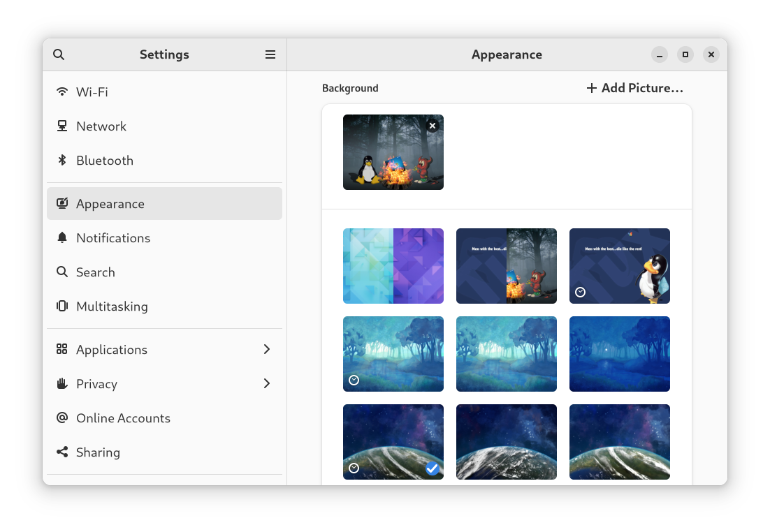Screen dimensions: 770x532
Task: Click the Network computer icon
Action: pyautogui.click(x=62, y=126)
